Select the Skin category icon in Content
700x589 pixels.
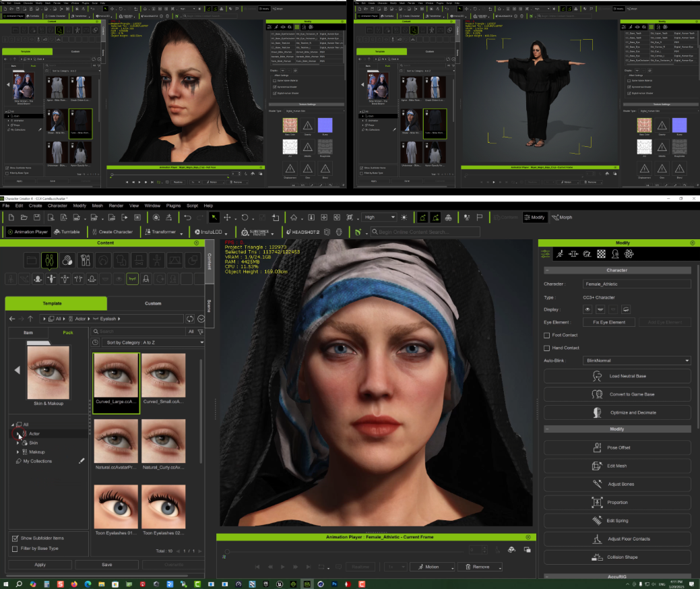(x=67, y=260)
